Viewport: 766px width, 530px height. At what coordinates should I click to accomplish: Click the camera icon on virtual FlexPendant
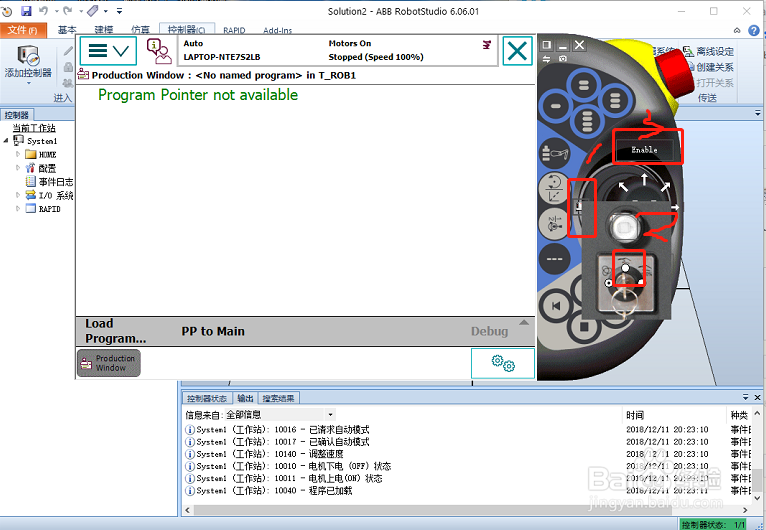[563, 59]
